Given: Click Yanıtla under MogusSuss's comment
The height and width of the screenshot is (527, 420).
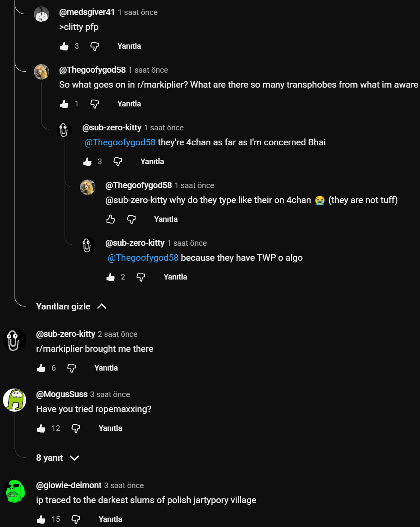Looking at the screenshot, I should click(x=110, y=428).
